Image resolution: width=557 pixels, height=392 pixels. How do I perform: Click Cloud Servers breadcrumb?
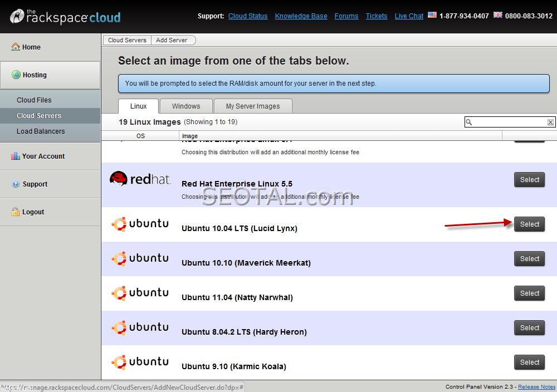[127, 40]
